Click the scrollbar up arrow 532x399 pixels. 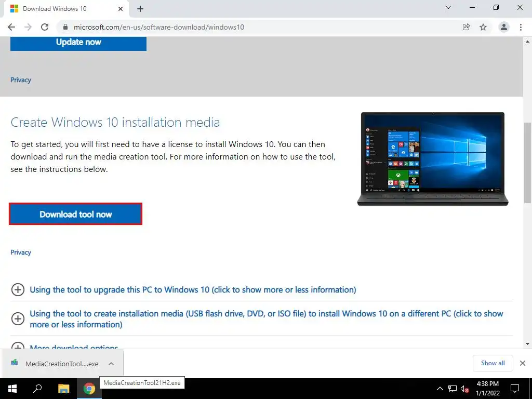[x=528, y=42]
